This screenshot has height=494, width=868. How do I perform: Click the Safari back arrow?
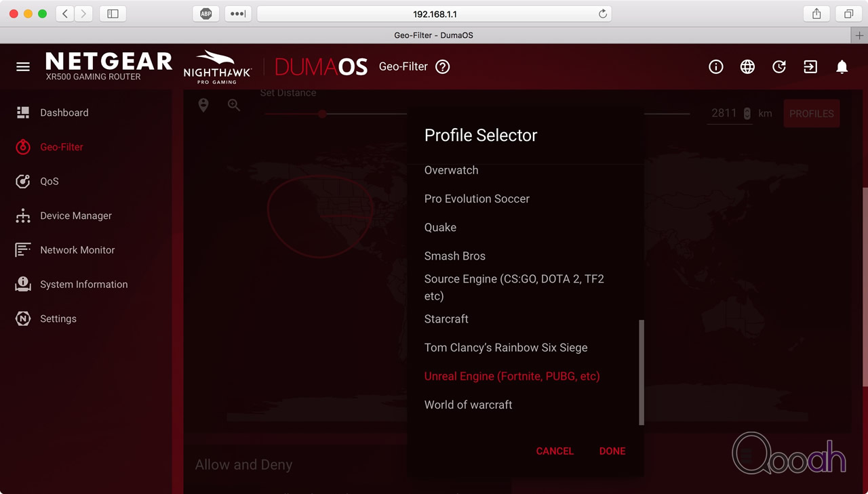click(x=65, y=14)
